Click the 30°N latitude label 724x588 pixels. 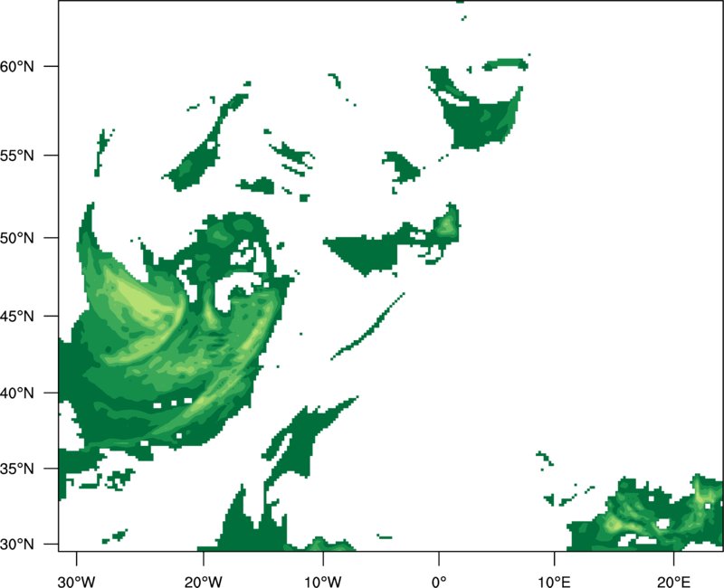(17, 545)
